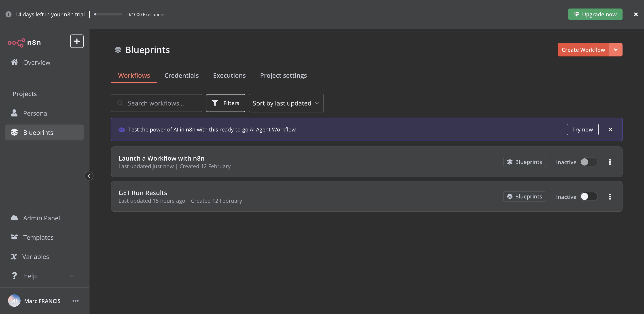Click the Projects section label
Image resolution: width=644 pixels, height=314 pixels.
(x=25, y=94)
